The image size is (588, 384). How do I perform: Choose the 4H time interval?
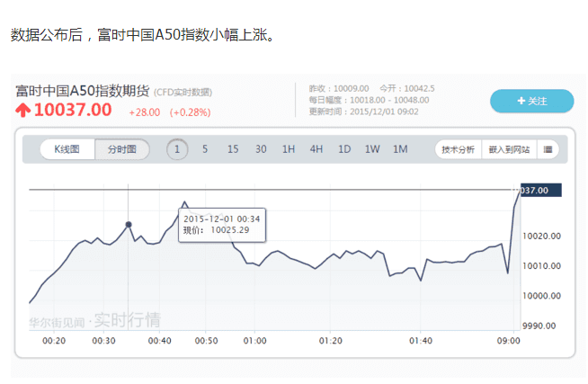click(316, 149)
